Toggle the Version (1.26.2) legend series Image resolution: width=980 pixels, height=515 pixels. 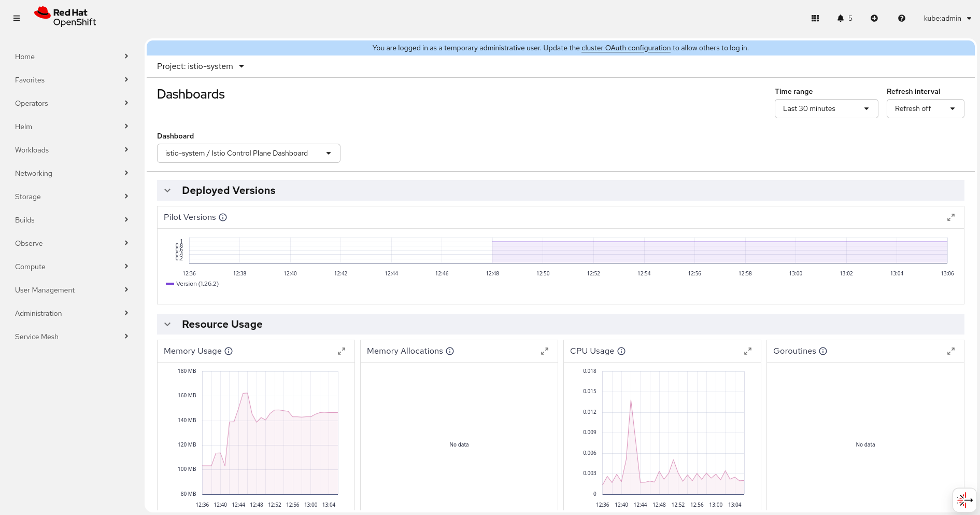[x=192, y=284]
